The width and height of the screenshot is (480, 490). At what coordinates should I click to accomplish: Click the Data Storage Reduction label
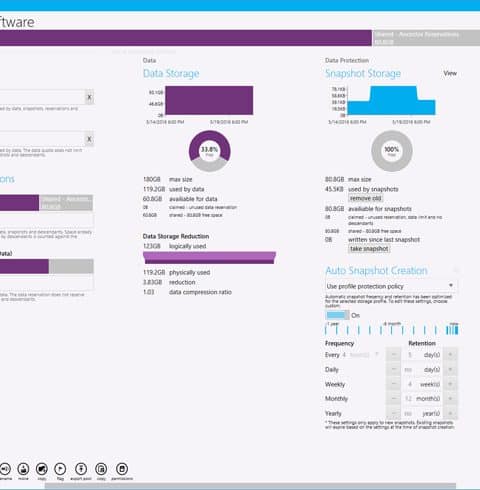[176, 236]
